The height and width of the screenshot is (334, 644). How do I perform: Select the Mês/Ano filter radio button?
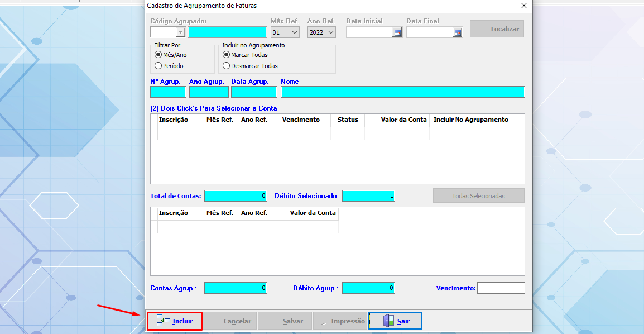click(158, 55)
